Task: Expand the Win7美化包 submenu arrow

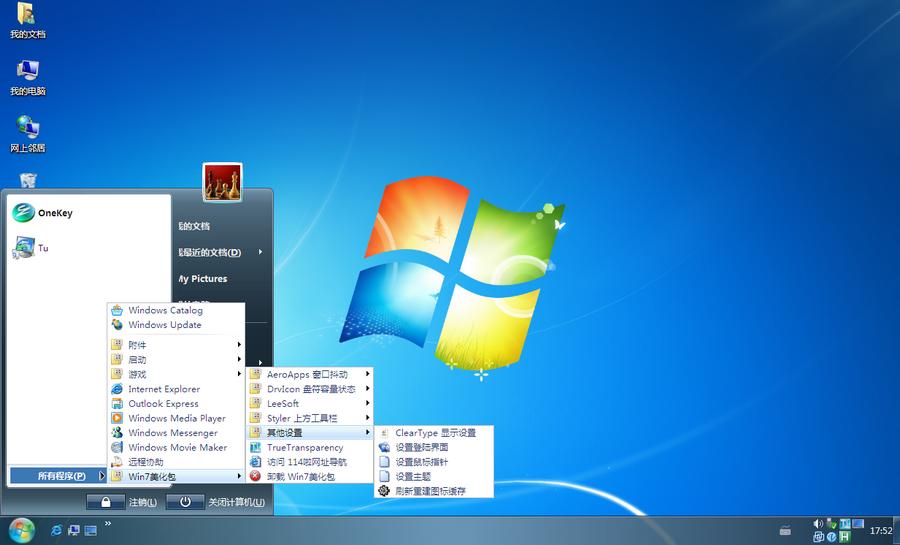Action: pos(239,476)
